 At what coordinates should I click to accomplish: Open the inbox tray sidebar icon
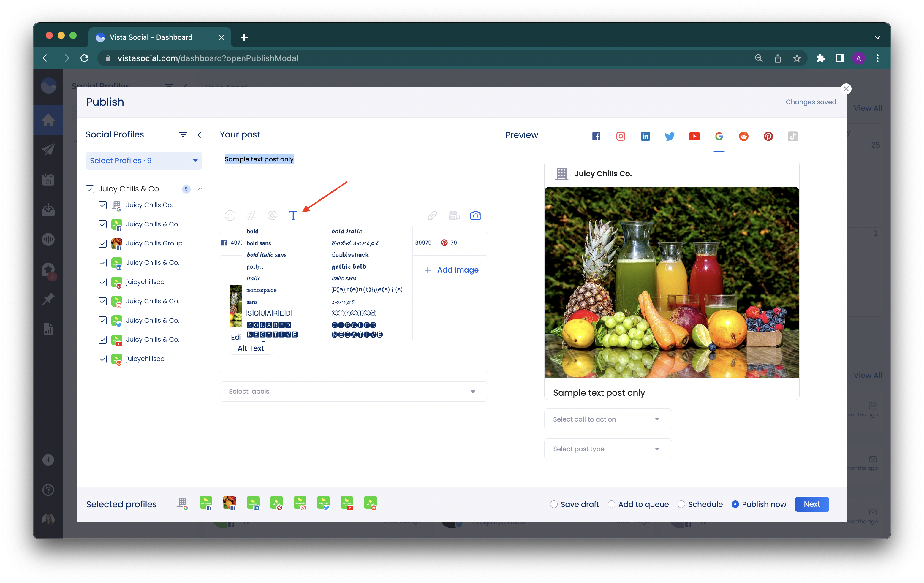pyautogui.click(x=48, y=209)
